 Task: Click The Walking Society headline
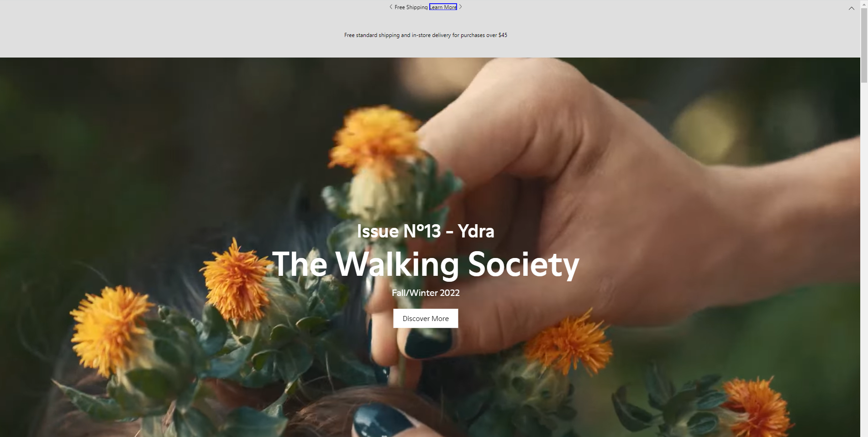pyautogui.click(x=426, y=264)
